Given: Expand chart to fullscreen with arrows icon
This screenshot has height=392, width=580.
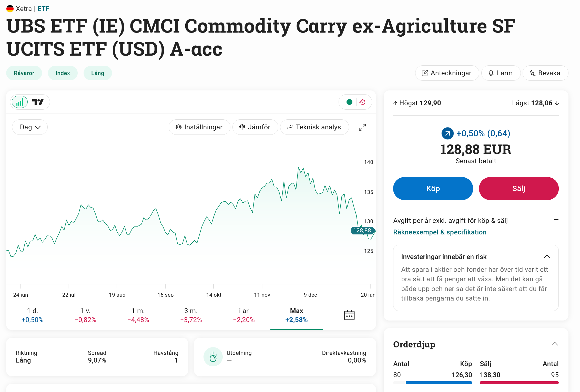Looking at the screenshot, I should 362,127.
